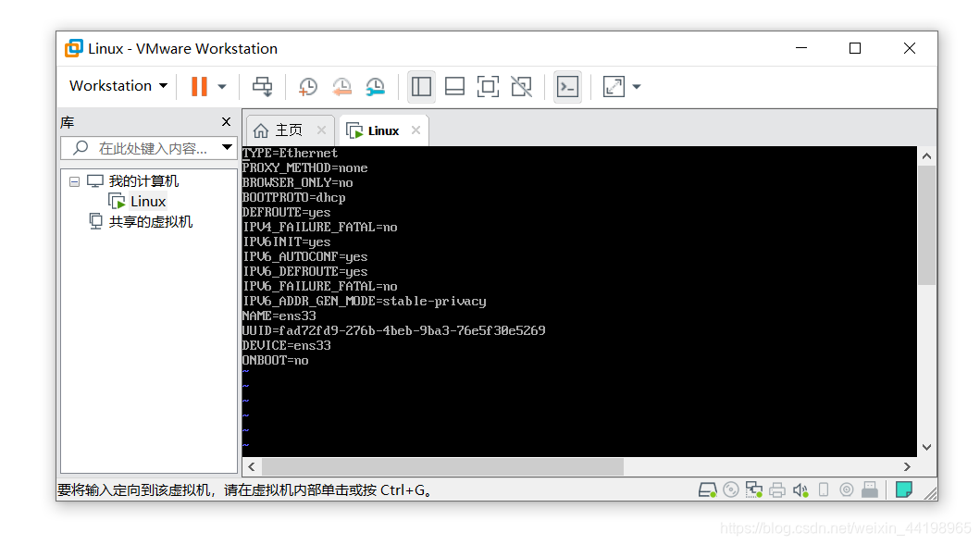980x545 pixels.
Task: Revert to the previous snapshot icon
Action: (x=341, y=86)
